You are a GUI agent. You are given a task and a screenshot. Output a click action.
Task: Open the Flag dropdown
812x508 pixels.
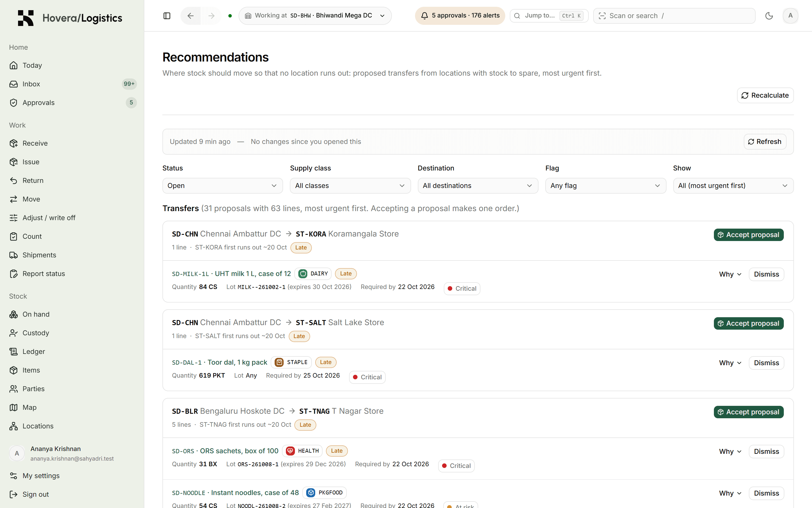tap(606, 185)
